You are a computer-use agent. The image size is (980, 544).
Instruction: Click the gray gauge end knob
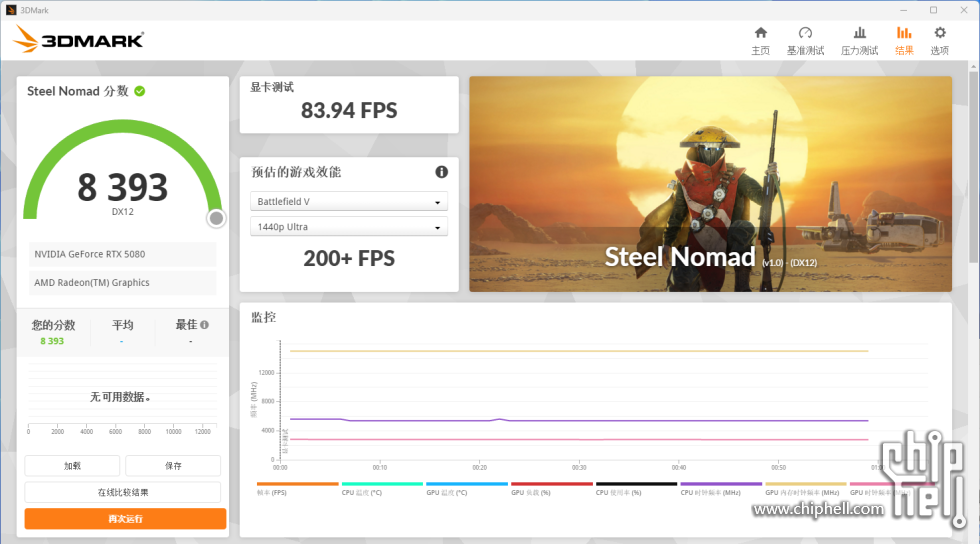click(x=216, y=218)
